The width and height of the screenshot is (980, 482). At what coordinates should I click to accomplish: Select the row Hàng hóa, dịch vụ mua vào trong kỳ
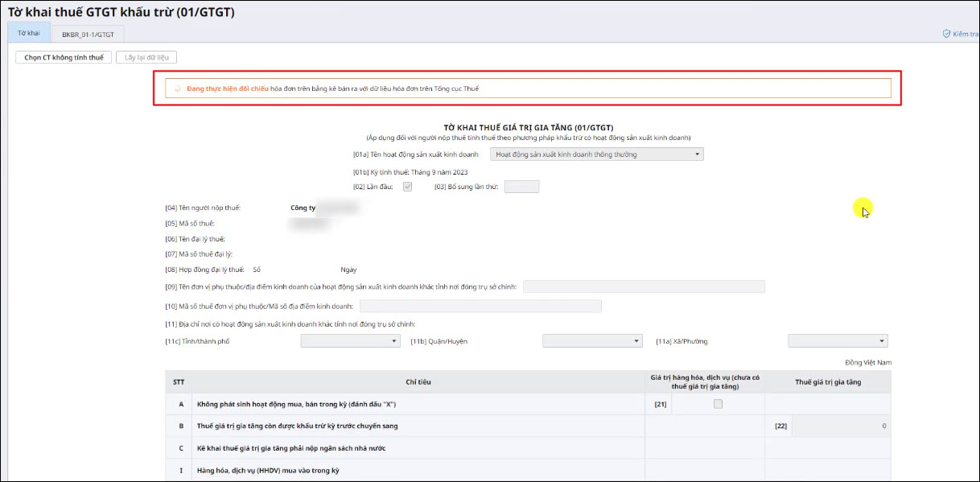pyautogui.click(x=267, y=470)
